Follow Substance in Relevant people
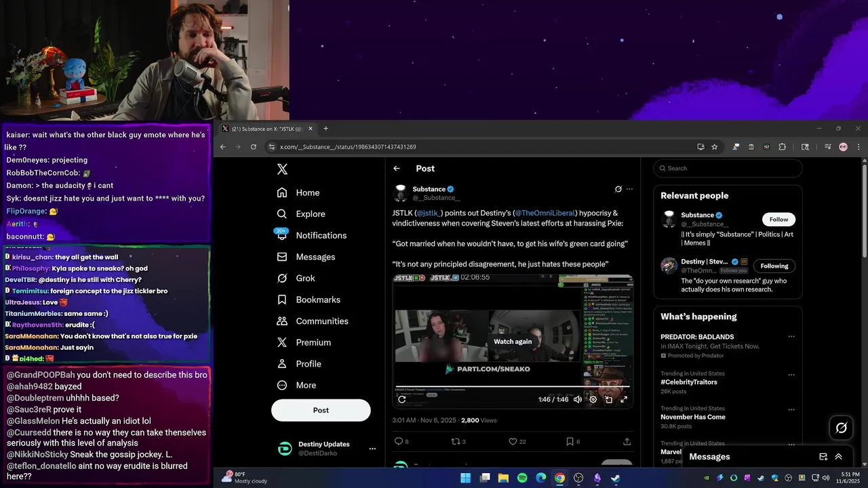Image resolution: width=868 pixels, height=488 pixels. [778, 220]
